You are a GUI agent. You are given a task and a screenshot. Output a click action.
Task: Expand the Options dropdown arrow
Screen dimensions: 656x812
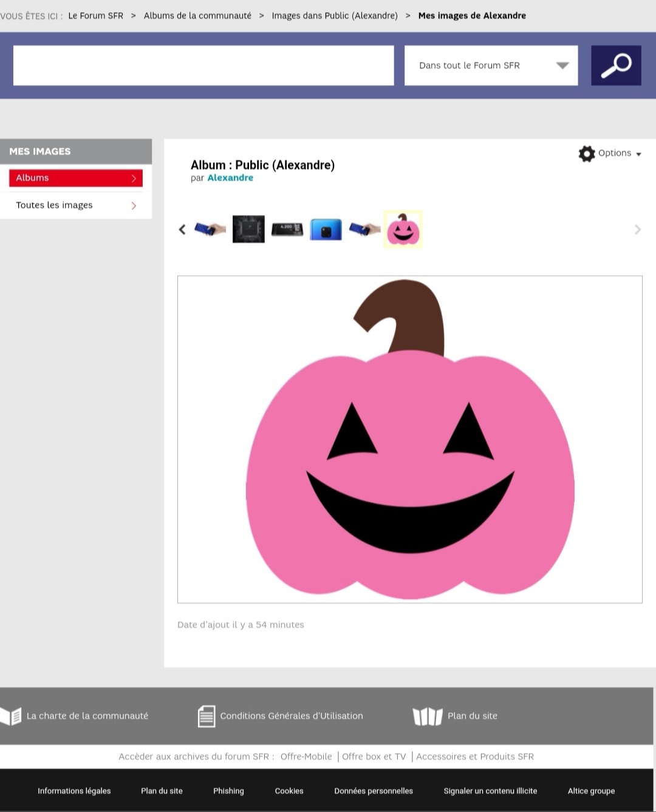click(638, 154)
